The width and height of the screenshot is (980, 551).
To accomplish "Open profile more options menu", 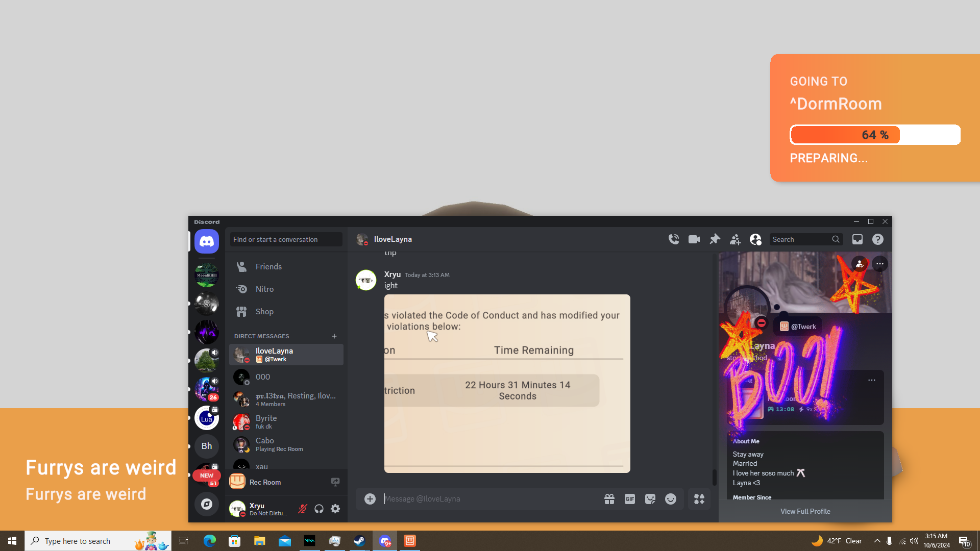I will pos(880,264).
